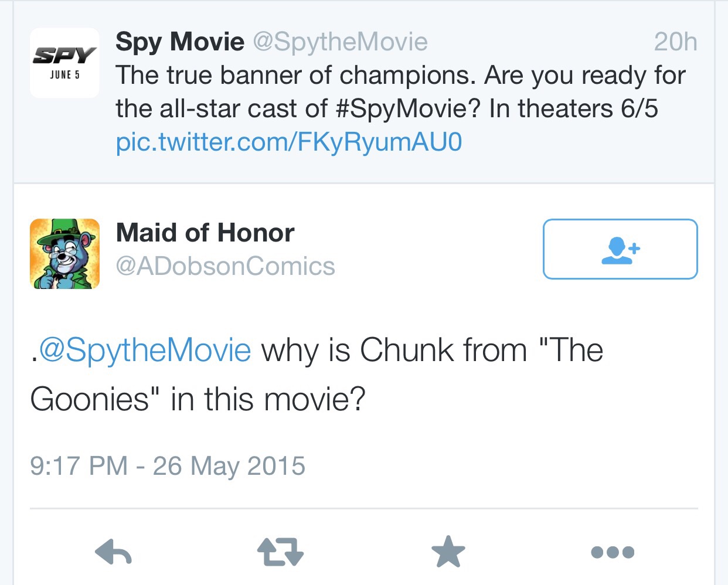Open the @ADobsonComics handle

(x=226, y=266)
